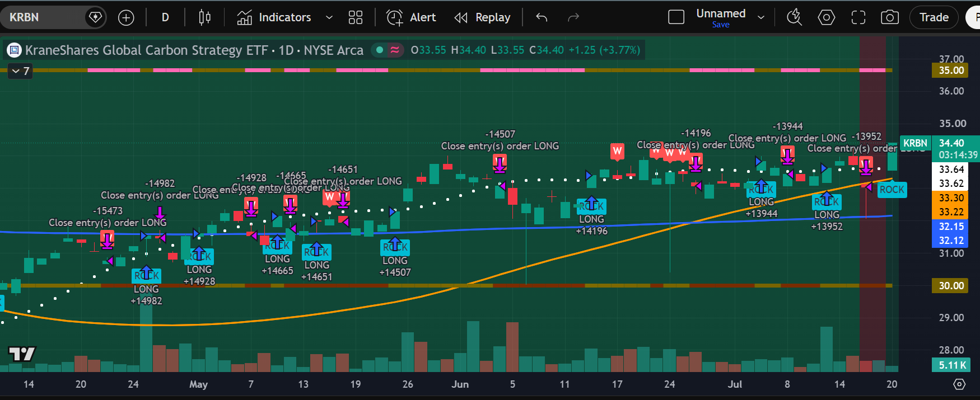Screen dimensions: 980x400
Task: Click the Jul date on time axis
Action: [x=735, y=384]
